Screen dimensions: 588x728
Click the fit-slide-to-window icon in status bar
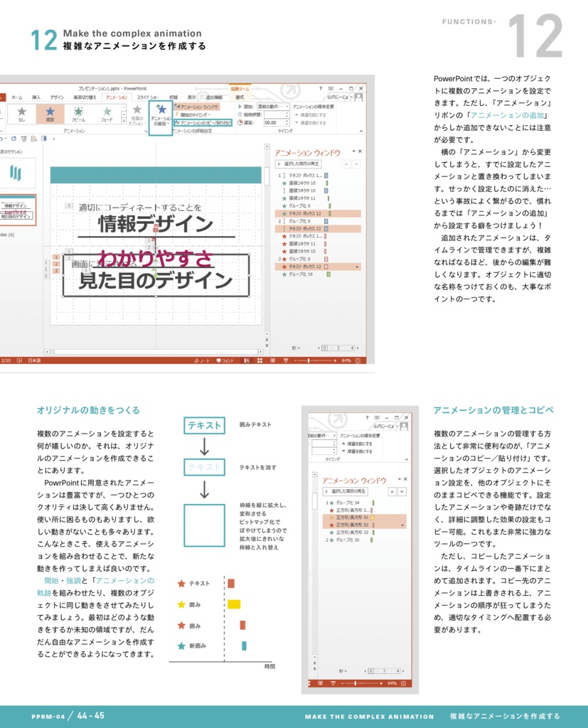click(357, 359)
